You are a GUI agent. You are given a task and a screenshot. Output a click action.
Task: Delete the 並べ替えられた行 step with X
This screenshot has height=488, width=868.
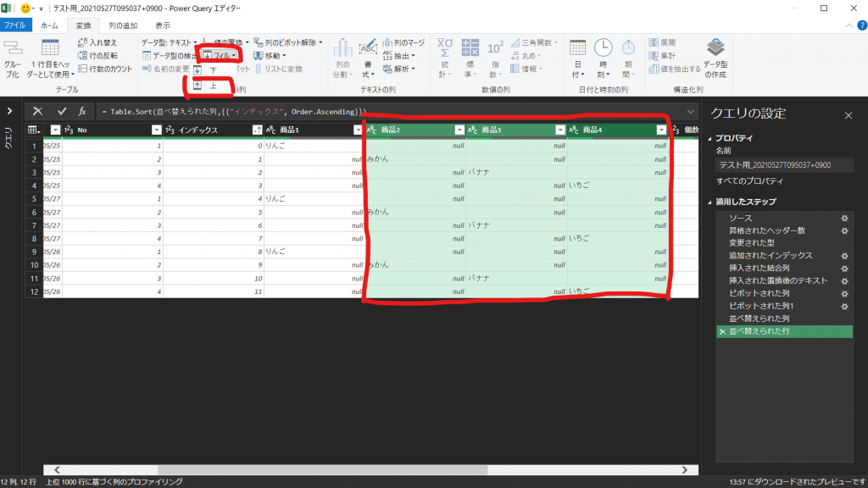[x=721, y=331]
